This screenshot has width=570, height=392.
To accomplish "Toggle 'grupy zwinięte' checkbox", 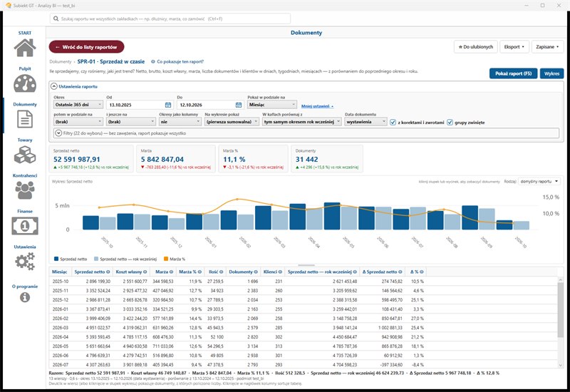I will 450,122.
